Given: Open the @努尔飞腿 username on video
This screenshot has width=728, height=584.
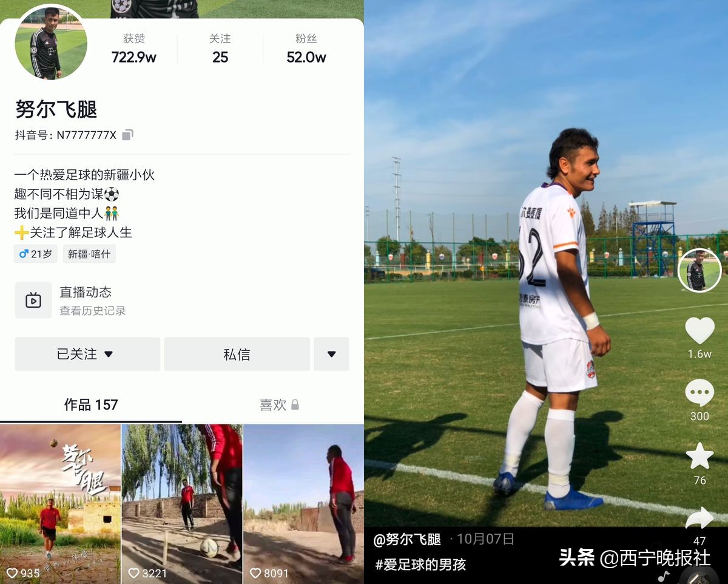Looking at the screenshot, I should tap(407, 539).
